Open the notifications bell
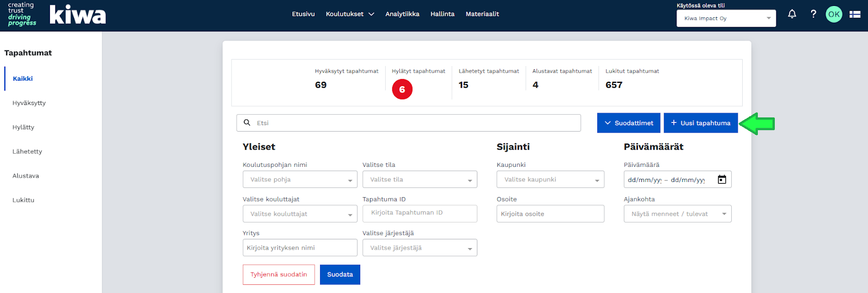Image resolution: width=868 pixels, height=293 pixels. pyautogui.click(x=792, y=14)
